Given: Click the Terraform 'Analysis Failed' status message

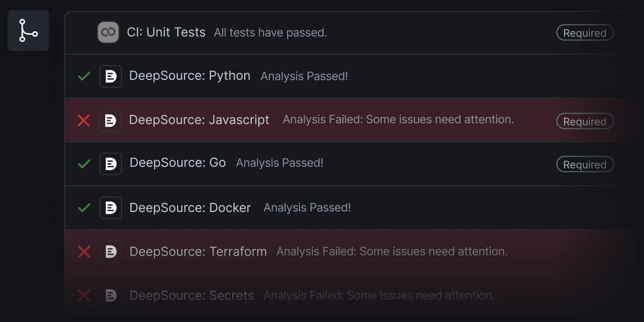Looking at the screenshot, I should [391, 251].
